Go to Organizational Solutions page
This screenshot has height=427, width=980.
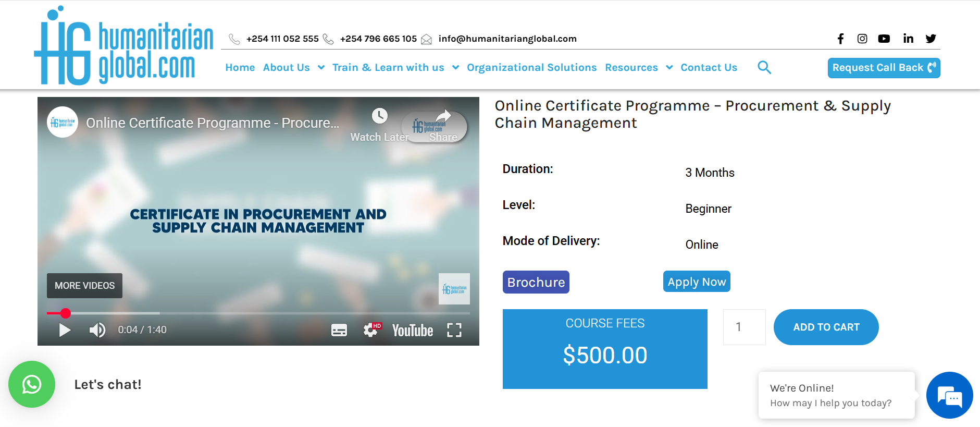tap(531, 67)
